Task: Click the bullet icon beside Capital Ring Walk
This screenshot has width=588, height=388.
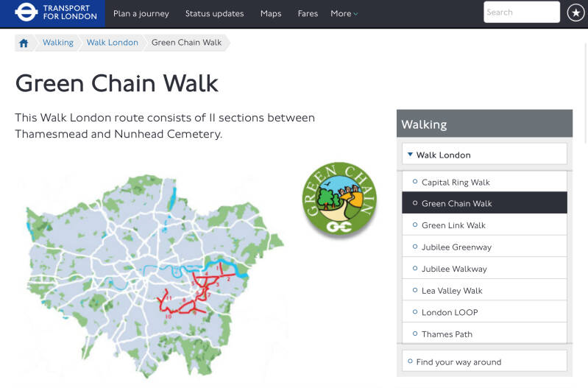Action: tap(414, 182)
